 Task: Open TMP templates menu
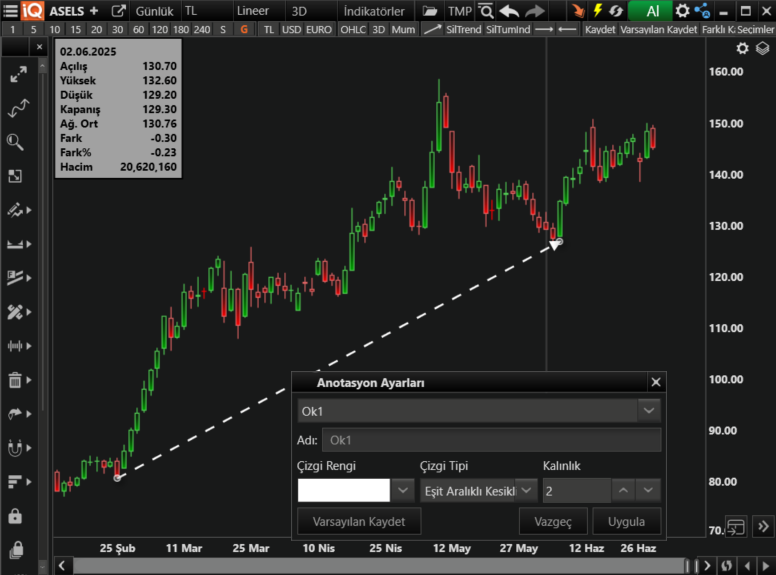pyautogui.click(x=460, y=11)
